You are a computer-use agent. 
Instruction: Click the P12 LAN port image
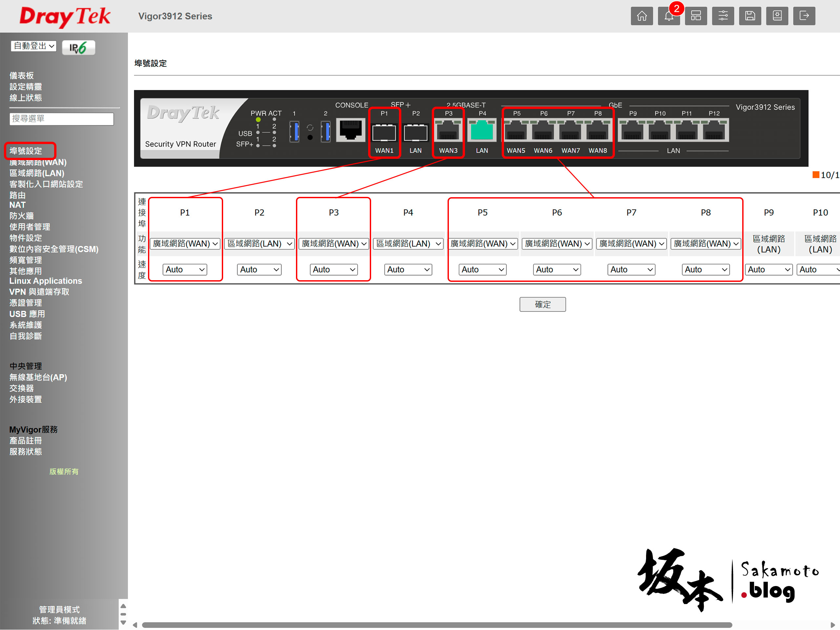click(714, 131)
